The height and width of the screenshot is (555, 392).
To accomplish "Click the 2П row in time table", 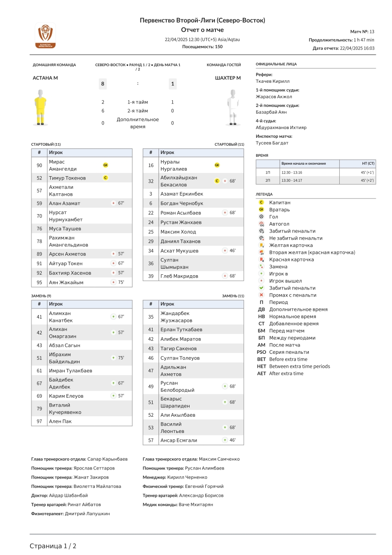I will 315,180.
